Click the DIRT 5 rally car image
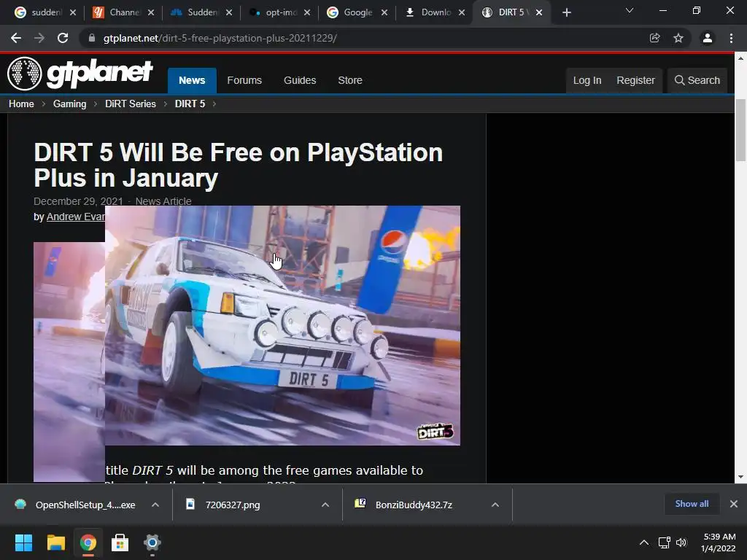 point(282,325)
